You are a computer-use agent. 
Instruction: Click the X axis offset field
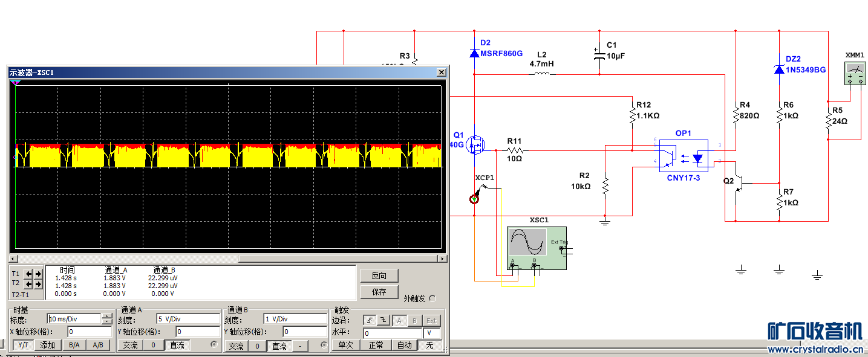89,332
